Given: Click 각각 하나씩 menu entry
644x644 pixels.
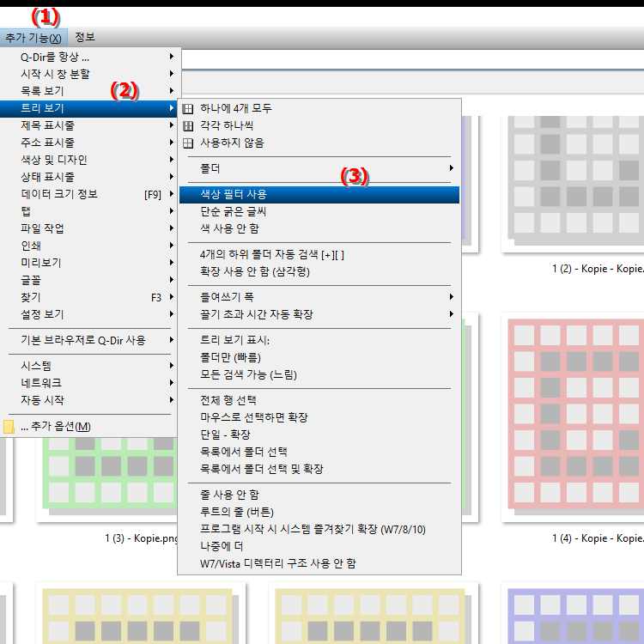Looking at the screenshot, I should (319, 126).
